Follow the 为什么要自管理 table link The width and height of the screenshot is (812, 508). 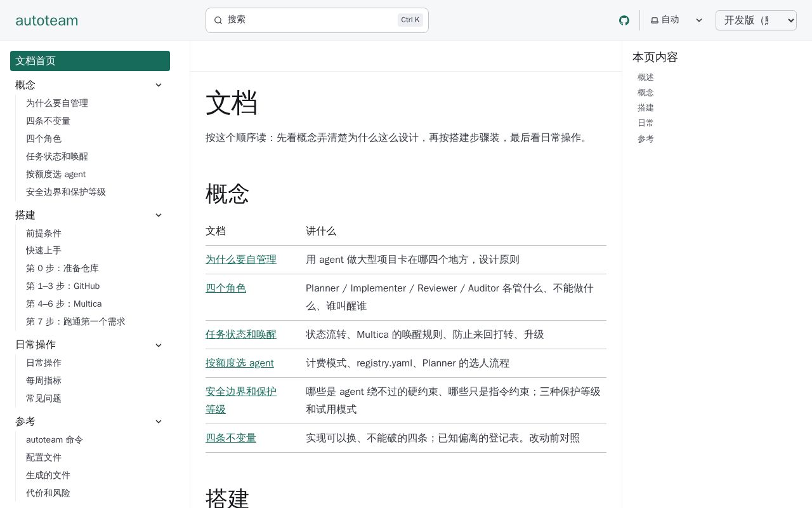241,260
